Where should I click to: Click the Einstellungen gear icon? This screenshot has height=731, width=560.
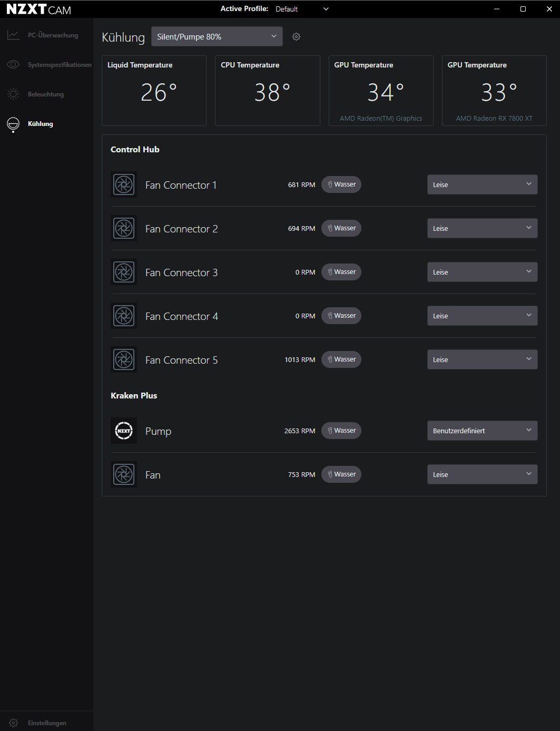[14, 723]
